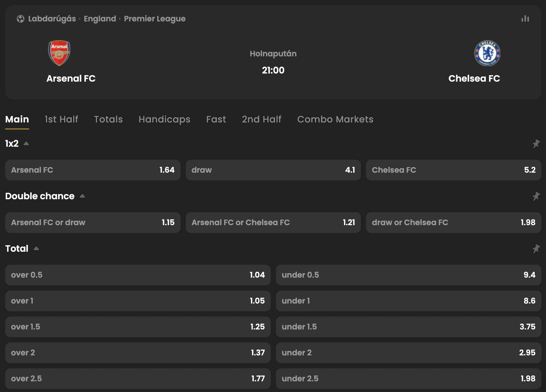
Task: Pin the Double chance market
Action: tap(536, 196)
